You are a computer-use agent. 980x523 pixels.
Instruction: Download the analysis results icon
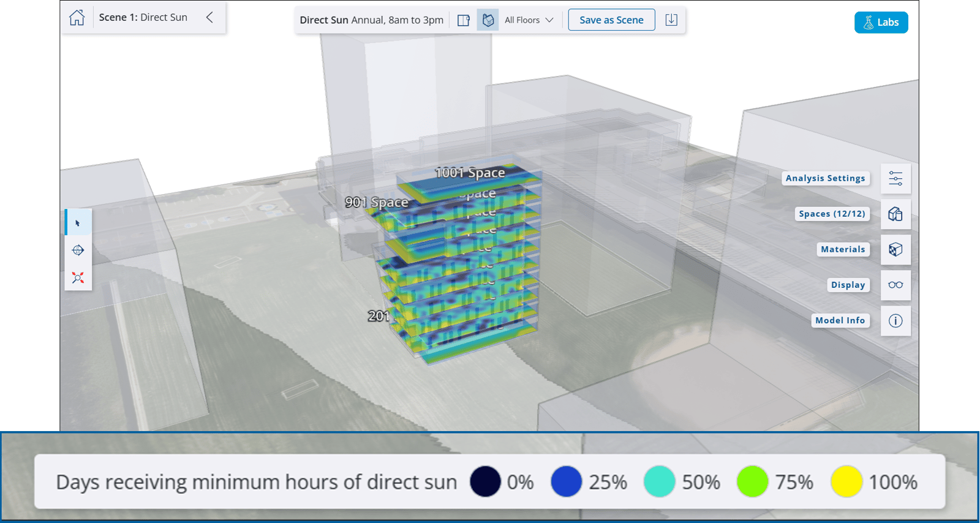click(x=671, y=20)
